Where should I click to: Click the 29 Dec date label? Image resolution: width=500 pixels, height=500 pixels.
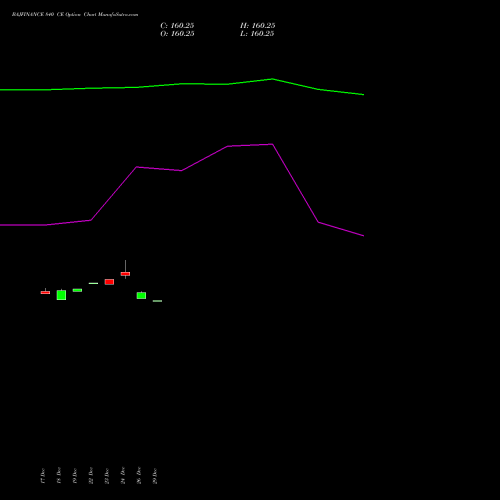tap(155, 476)
